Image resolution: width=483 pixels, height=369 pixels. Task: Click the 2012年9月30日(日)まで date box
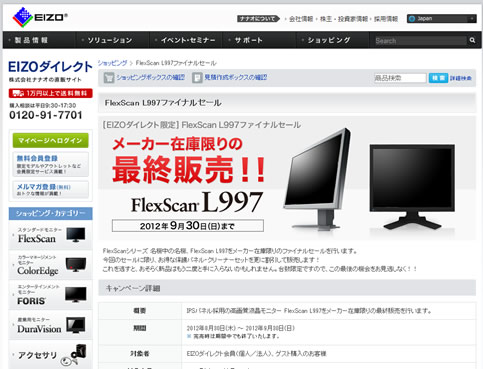188,226
